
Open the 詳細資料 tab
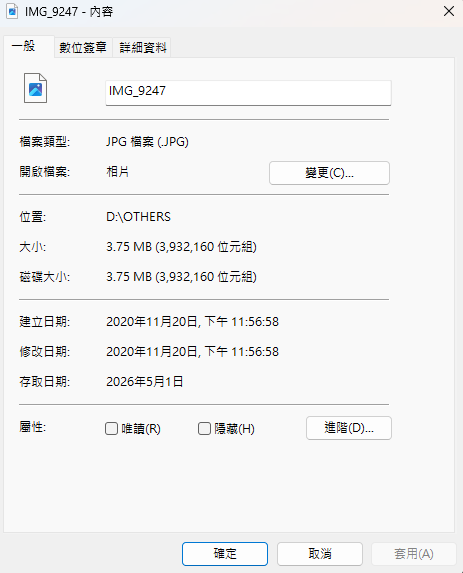(x=143, y=48)
